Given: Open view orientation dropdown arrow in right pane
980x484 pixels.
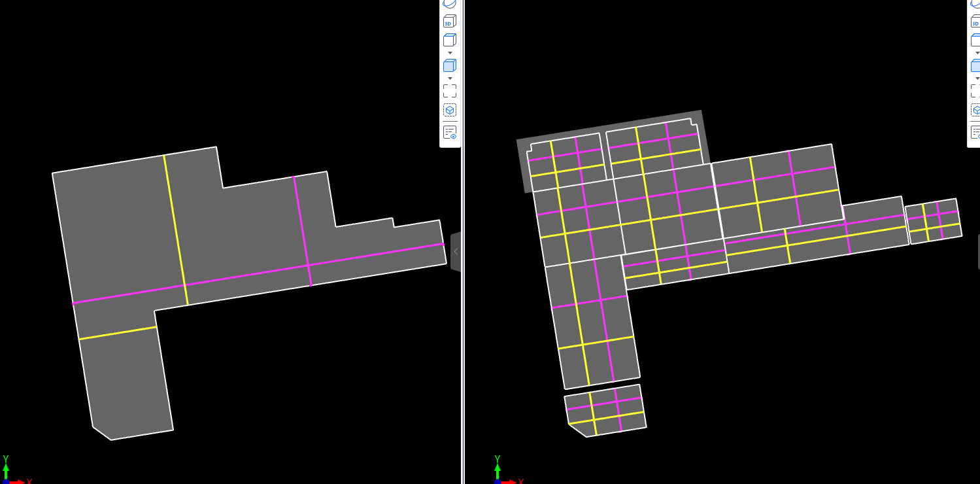Looking at the screenshot, I should click(x=977, y=52).
